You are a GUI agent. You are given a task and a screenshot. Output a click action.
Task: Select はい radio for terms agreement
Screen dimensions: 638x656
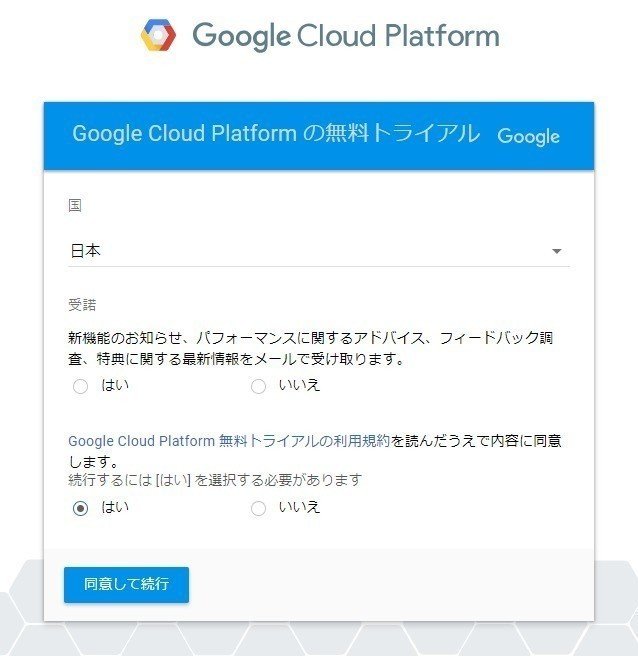coord(81,508)
